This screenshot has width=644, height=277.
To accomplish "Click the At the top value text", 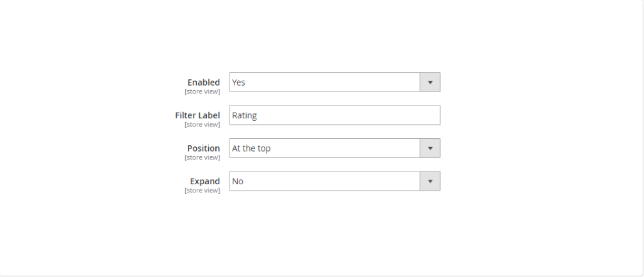I will pos(251,148).
